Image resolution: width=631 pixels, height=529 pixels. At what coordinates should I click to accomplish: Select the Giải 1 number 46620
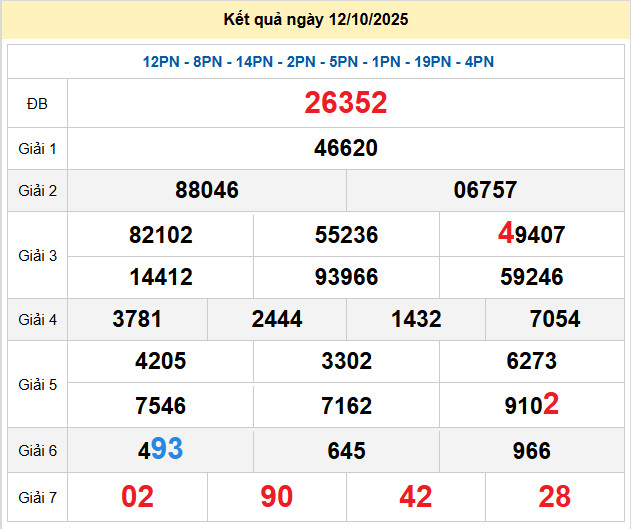[346, 149]
